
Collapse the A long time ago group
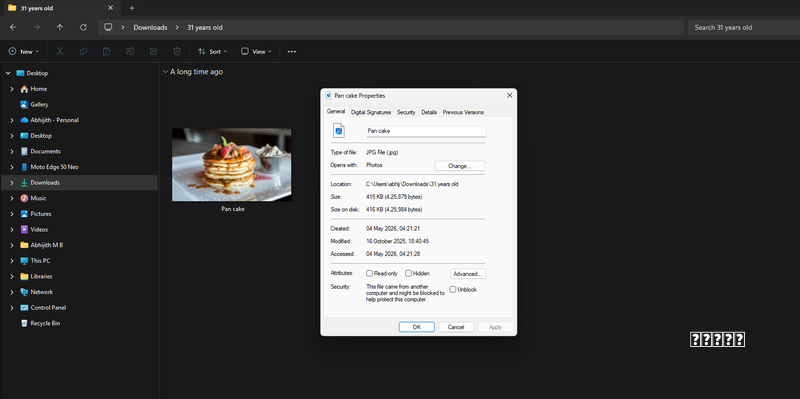point(165,72)
